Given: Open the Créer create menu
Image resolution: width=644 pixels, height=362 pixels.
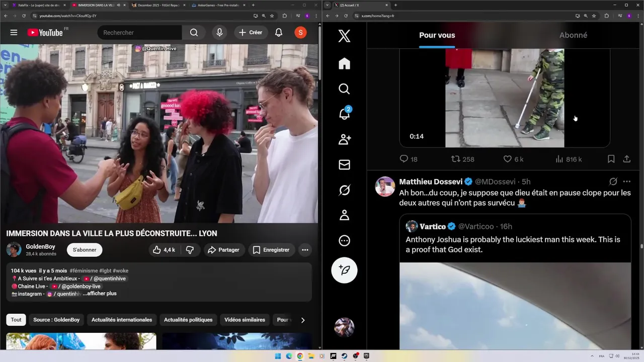Looking at the screenshot, I should click(x=251, y=33).
